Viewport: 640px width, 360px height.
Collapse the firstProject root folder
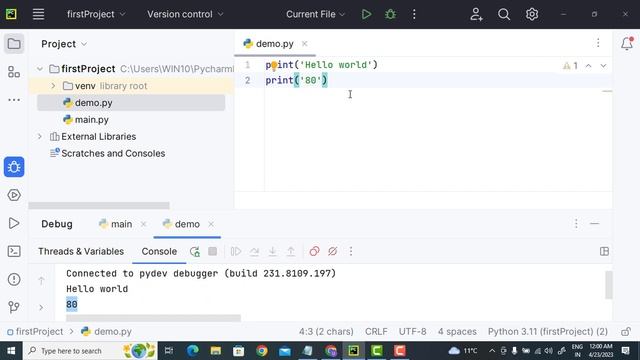coord(40,69)
